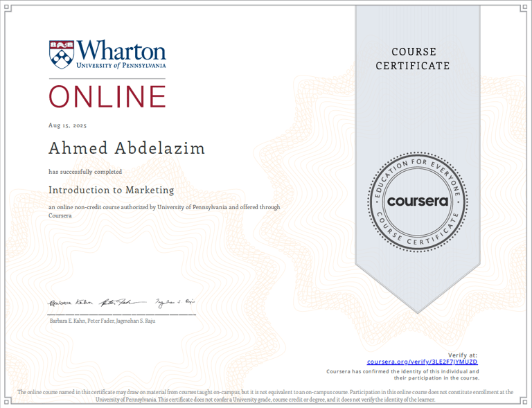Click the 'University of Pennsylvania' logo subtitle
Image resolution: width=532 pixels, height=408 pixels.
[x=121, y=65]
